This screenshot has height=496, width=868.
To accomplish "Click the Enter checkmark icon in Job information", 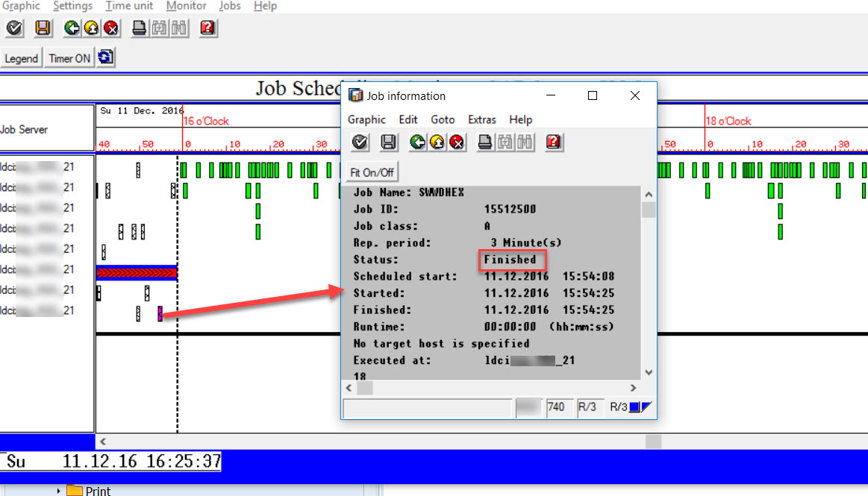I will pyautogui.click(x=359, y=142).
